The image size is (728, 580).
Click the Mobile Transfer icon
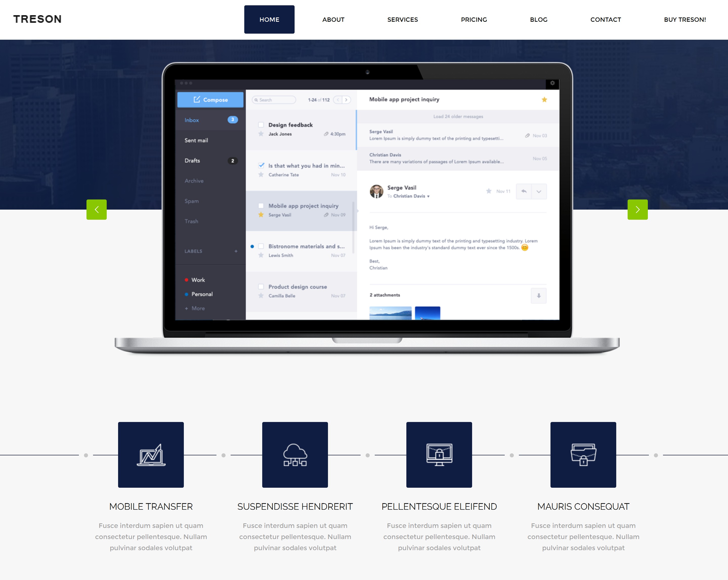pos(151,455)
